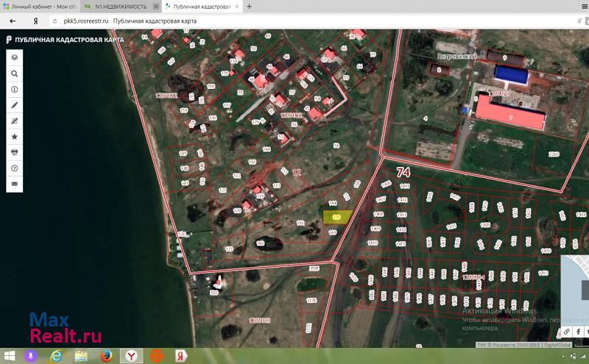Click the envelope feedback icon
Viewport: 589px width, 364px height.
coord(14,183)
